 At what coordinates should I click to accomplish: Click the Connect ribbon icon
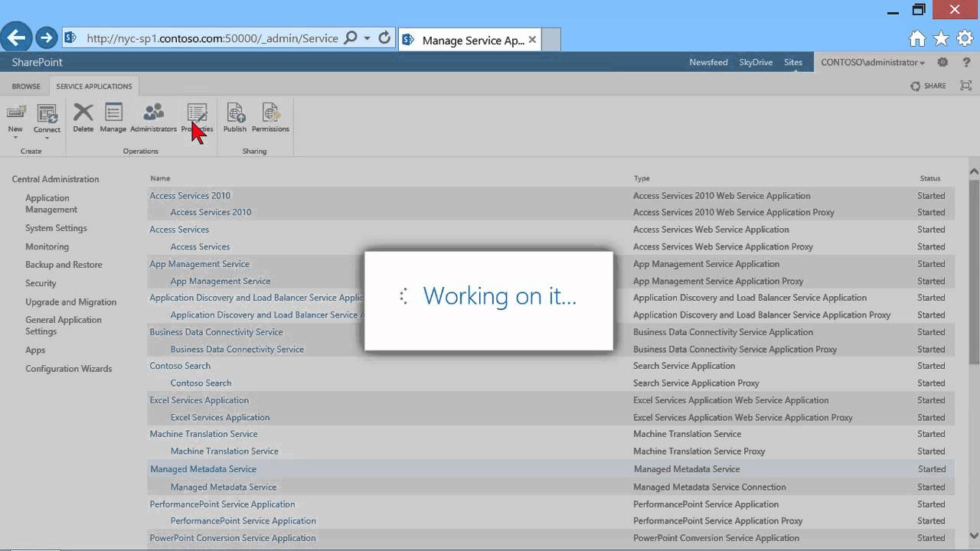pos(47,113)
